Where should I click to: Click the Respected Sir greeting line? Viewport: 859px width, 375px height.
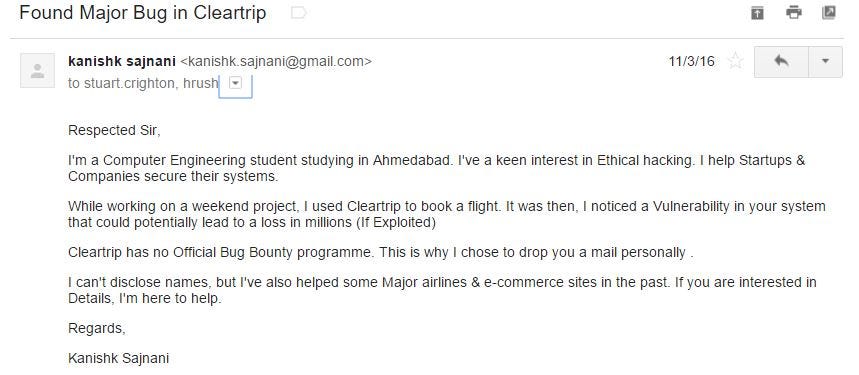tap(114, 131)
